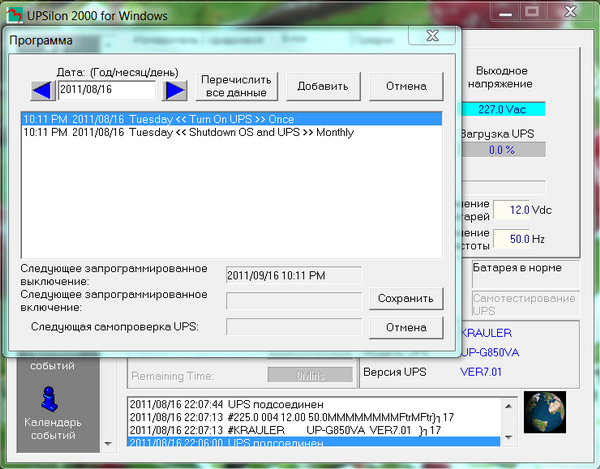This screenshot has width=600, height=469.
Task: Click the empty next UPS self-test field
Action: [x=294, y=327]
